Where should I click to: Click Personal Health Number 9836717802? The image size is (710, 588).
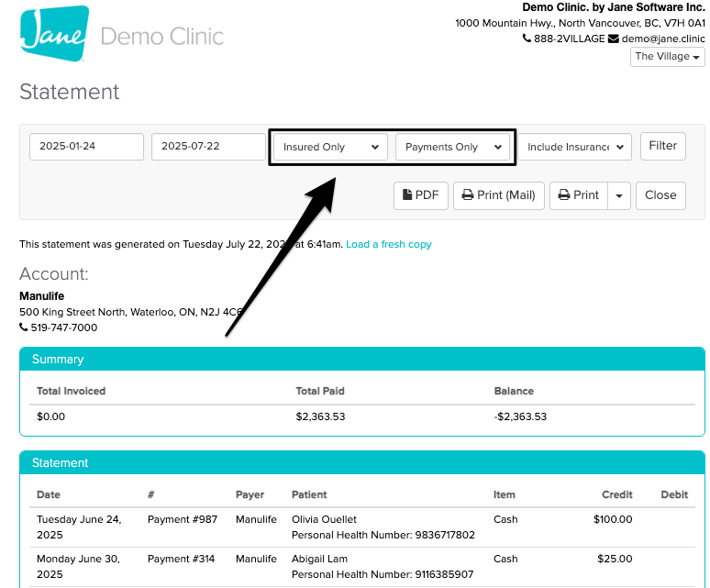[383, 535]
